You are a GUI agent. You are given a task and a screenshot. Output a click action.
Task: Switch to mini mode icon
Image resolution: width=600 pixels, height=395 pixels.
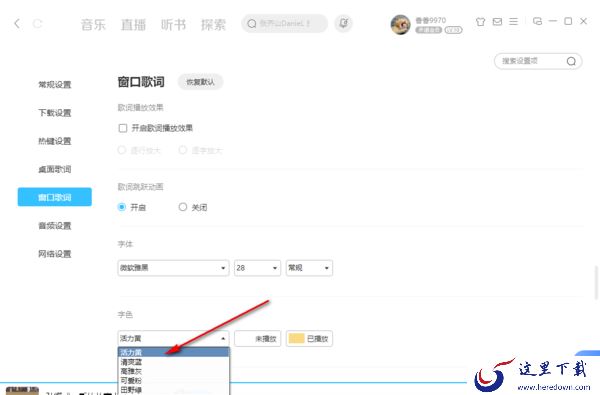click(537, 21)
